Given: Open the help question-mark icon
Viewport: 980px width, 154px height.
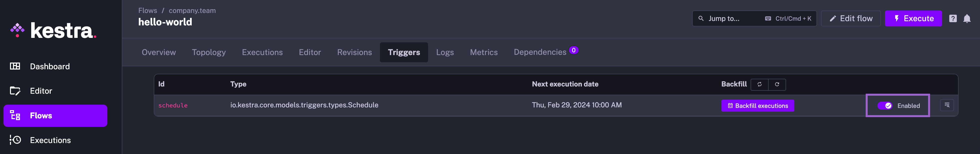Looking at the screenshot, I should (953, 19).
